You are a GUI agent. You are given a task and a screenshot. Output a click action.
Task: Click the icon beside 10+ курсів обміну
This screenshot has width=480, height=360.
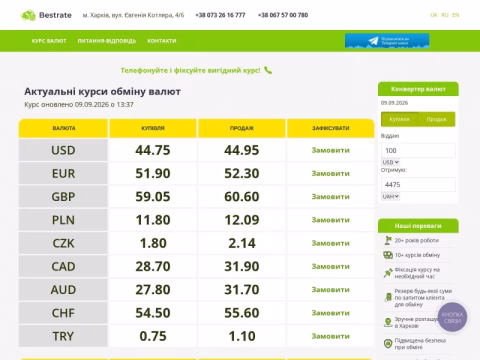click(388, 255)
